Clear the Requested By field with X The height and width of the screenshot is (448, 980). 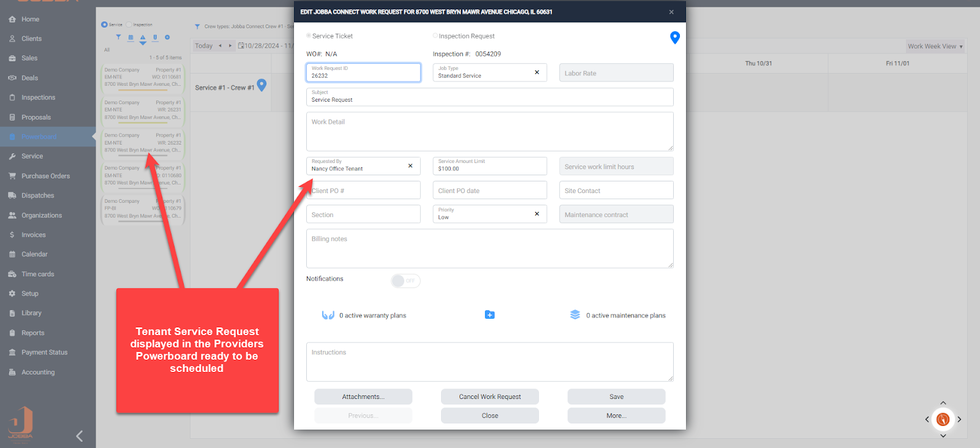pyautogui.click(x=410, y=165)
